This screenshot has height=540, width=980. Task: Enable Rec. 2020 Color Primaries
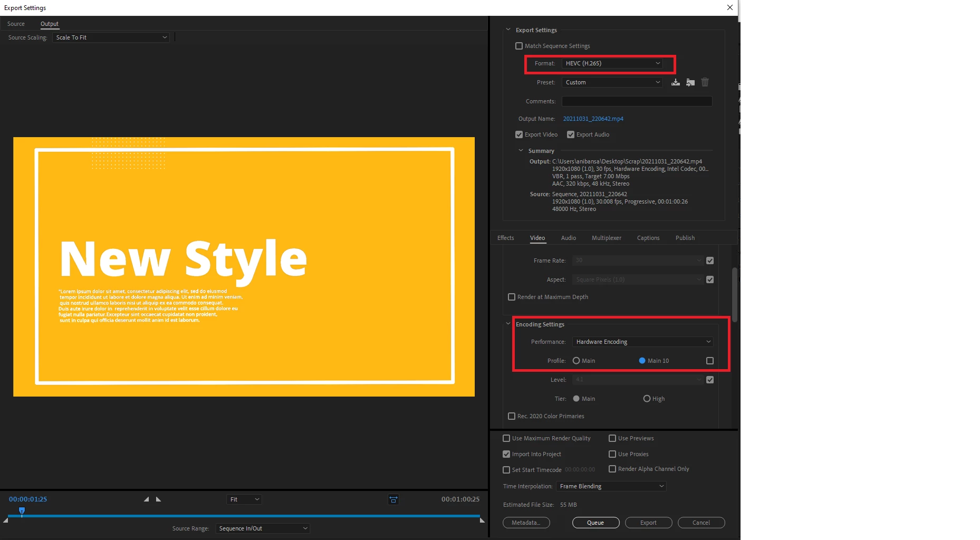pyautogui.click(x=512, y=416)
